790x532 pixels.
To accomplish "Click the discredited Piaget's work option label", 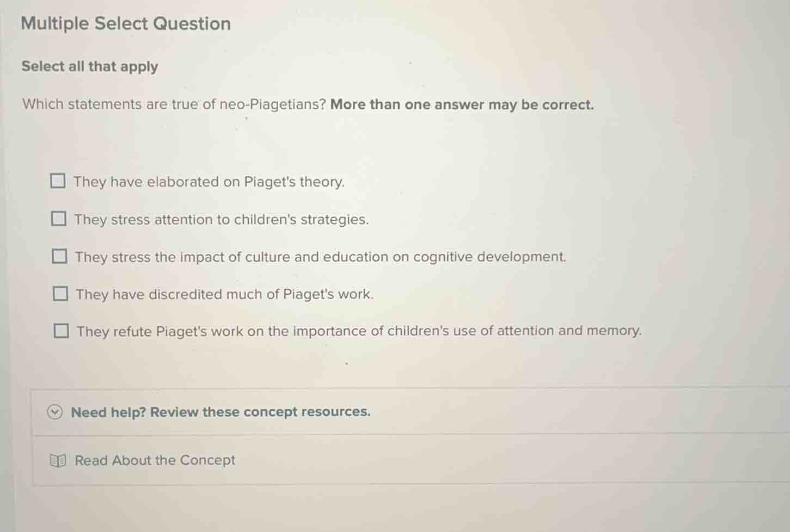I will (224, 294).
